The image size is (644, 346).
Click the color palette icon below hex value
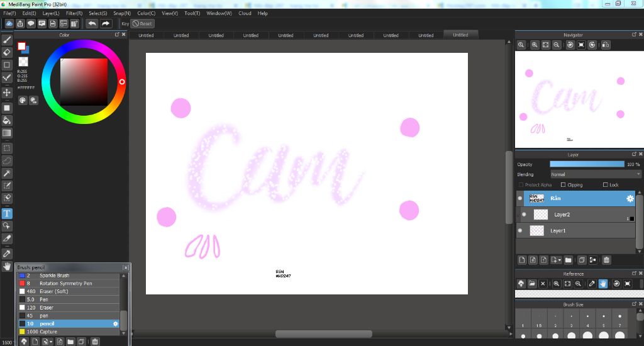pyautogui.click(x=23, y=100)
